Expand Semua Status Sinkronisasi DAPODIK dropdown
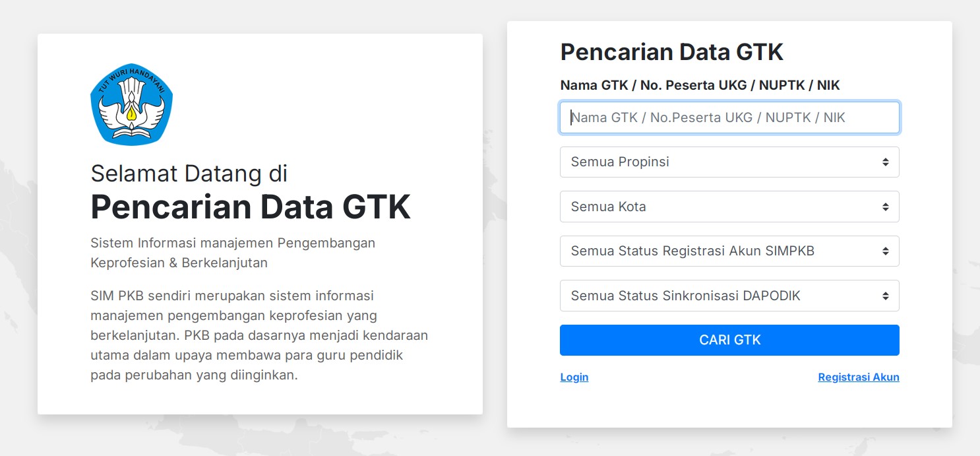 (x=729, y=296)
